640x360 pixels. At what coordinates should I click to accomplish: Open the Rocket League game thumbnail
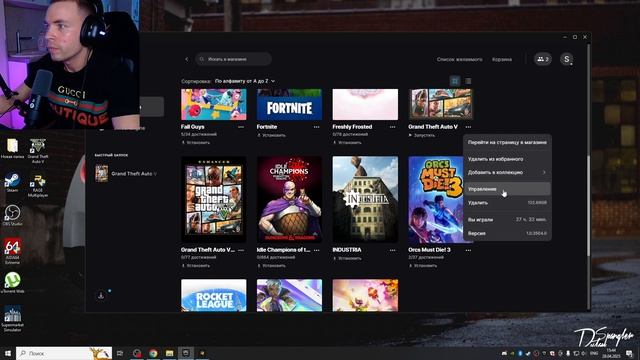(213, 296)
